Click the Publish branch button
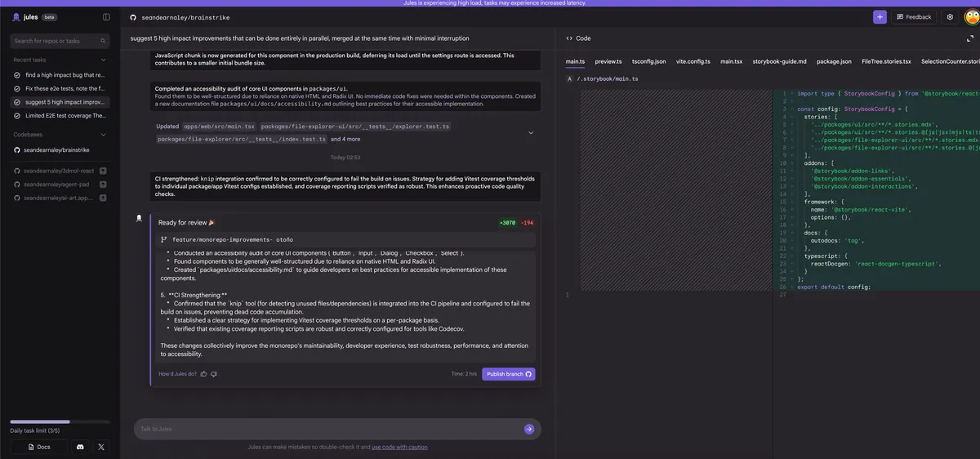Screen dimensions: 980x459 pyautogui.click(x=508, y=374)
